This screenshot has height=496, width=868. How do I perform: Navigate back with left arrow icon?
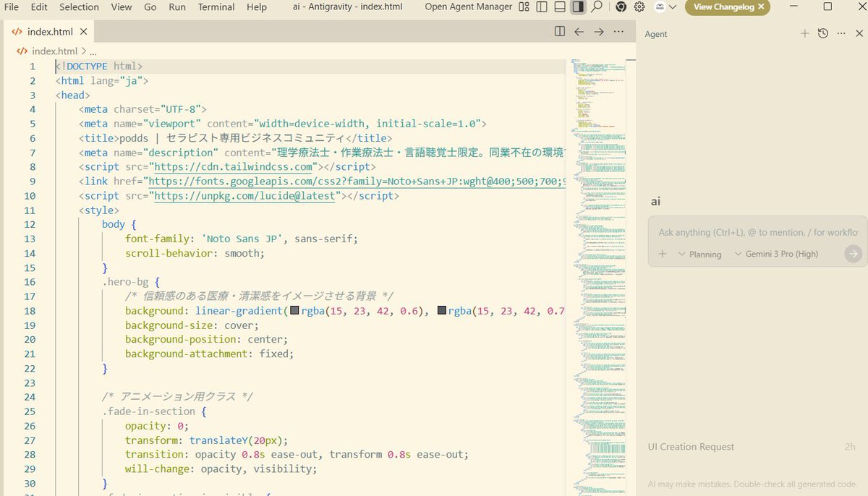point(579,32)
